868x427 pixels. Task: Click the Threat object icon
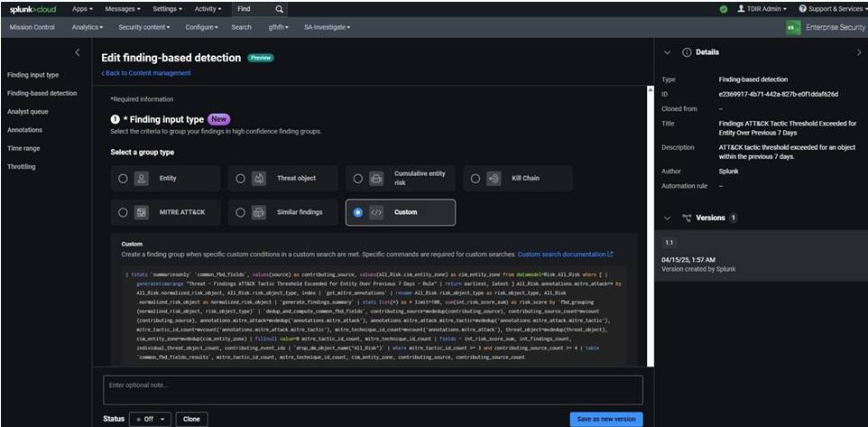(x=259, y=179)
